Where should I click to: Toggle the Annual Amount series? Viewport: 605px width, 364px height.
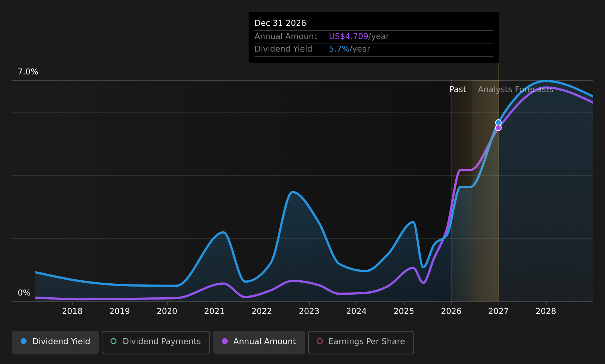259,343
